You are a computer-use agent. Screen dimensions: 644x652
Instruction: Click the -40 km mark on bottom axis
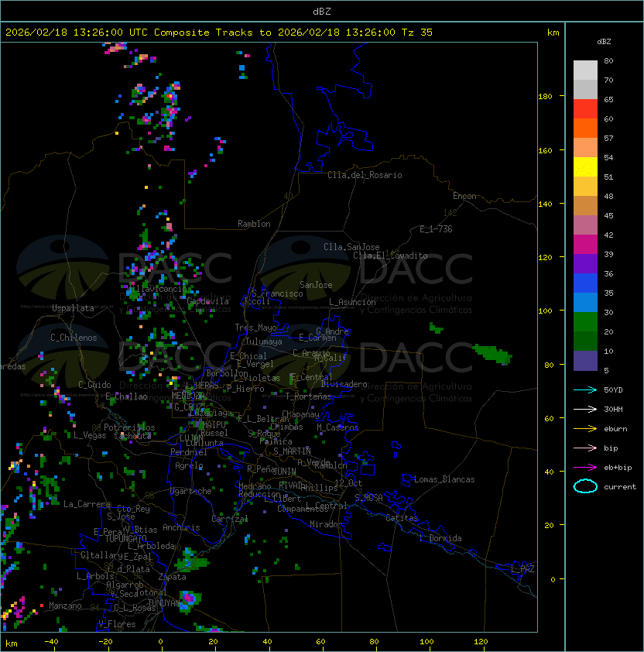click(x=51, y=642)
